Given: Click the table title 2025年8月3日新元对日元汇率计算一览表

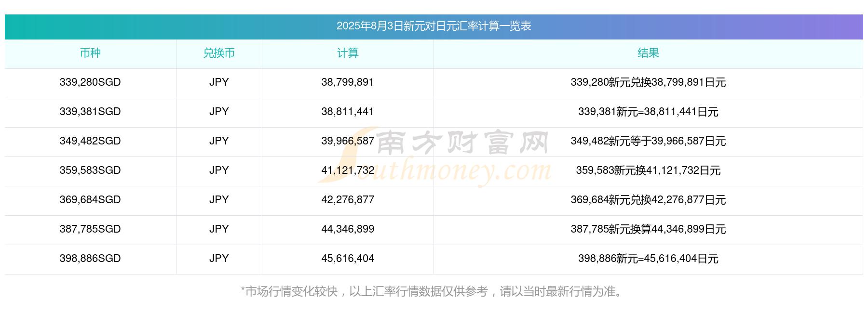Looking at the screenshot, I should tap(434, 26).
